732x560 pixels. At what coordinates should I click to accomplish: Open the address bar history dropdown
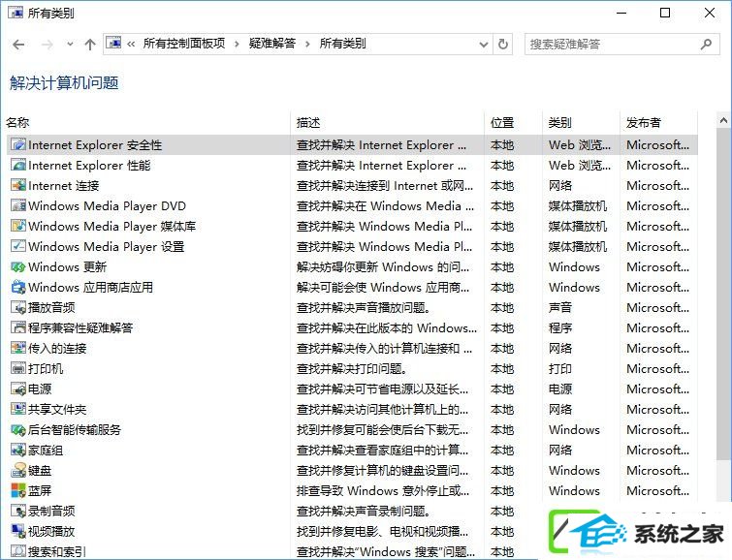click(484, 45)
